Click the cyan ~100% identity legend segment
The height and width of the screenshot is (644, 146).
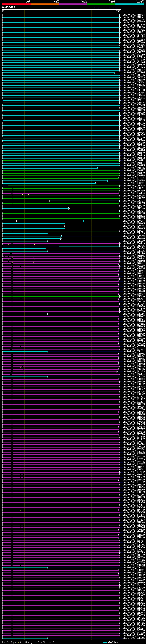pyautogui.click(x=130, y=4)
